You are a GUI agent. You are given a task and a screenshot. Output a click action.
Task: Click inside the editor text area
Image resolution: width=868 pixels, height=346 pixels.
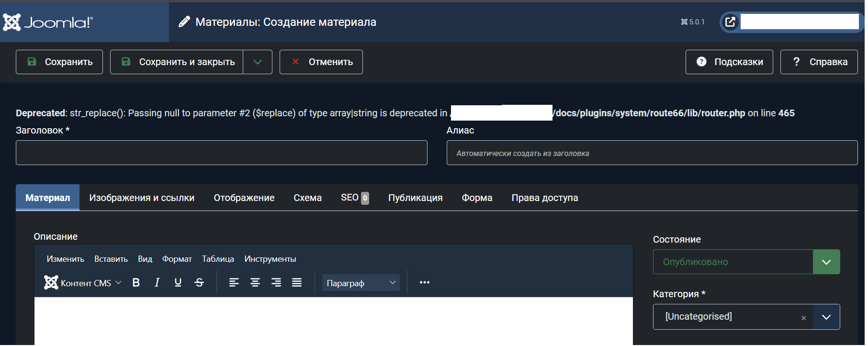pos(334,321)
